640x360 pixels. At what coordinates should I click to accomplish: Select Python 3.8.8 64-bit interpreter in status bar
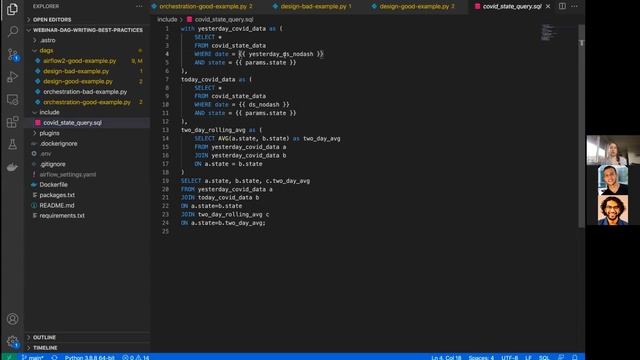click(89, 358)
